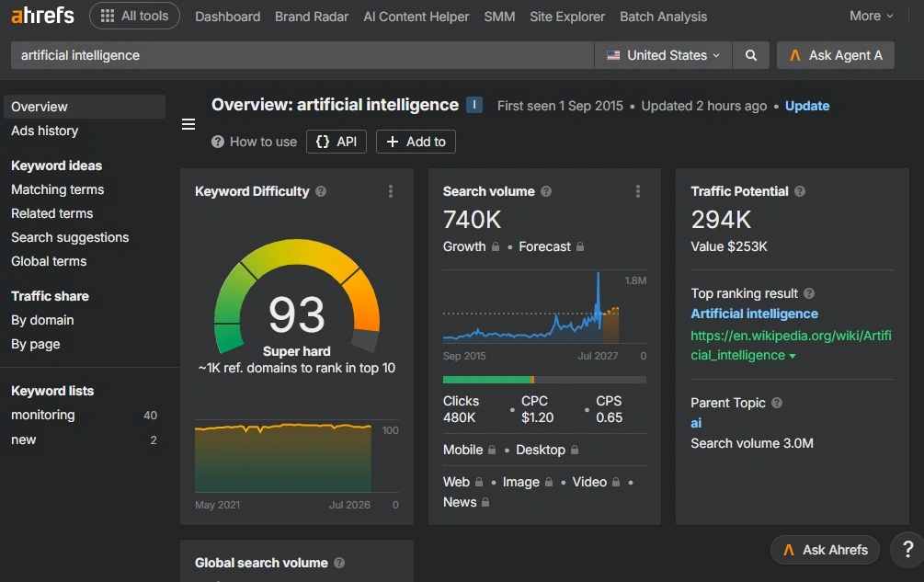The image size is (924, 582).
Task: Open Parent Topic help icon
Action: [x=777, y=403]
